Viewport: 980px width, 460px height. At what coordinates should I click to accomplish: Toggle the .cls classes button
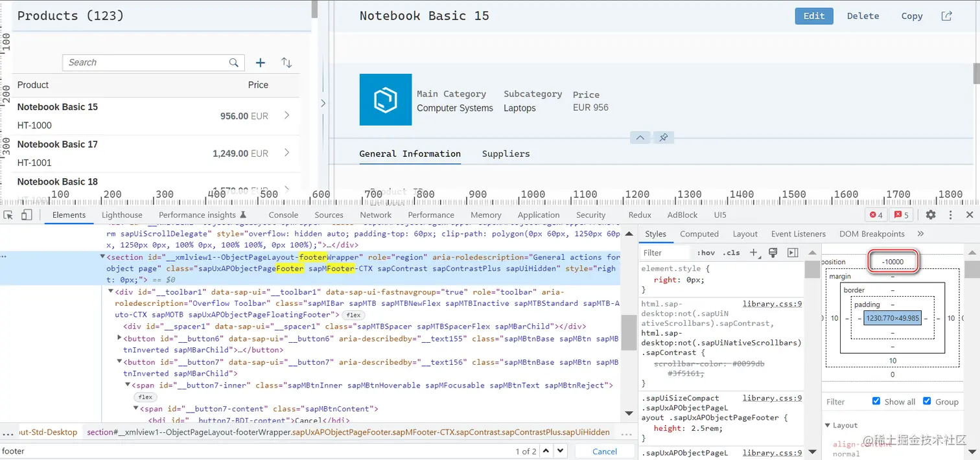731,253
